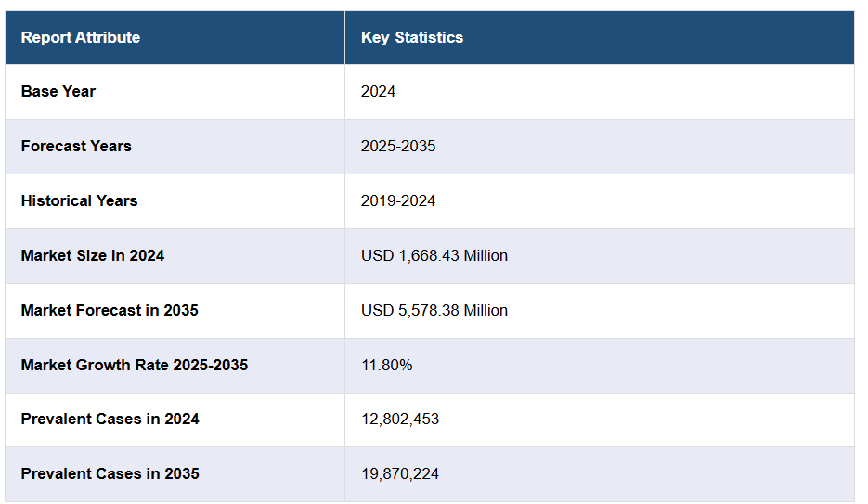Image resolution: width=868 pixels, height=504 pixels.
Task: Click the USD 5,578.38 Million value
Action: (434, 310)
